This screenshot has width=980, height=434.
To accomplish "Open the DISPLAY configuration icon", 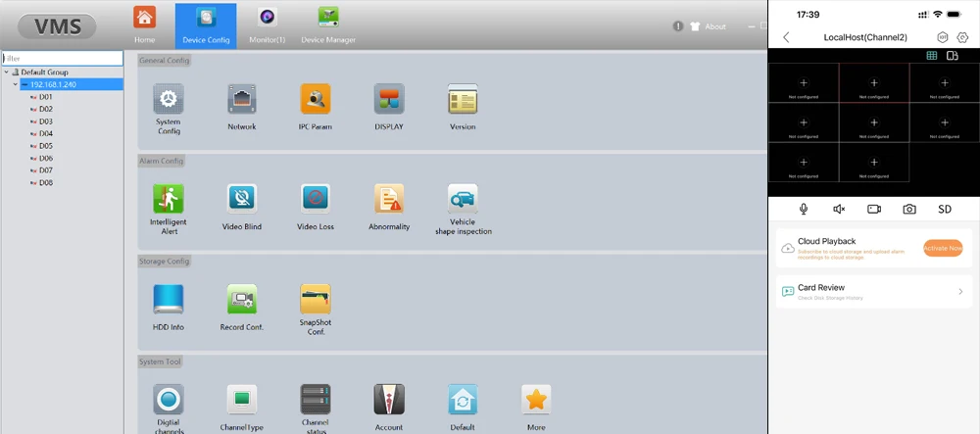I will point(389,99).
